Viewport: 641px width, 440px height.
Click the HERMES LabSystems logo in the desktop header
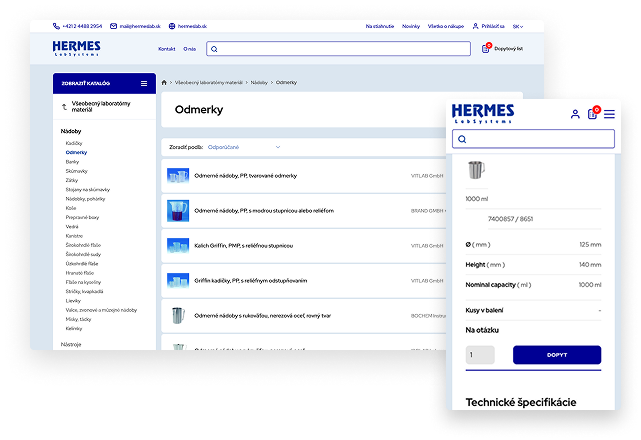tap(76, 48)
